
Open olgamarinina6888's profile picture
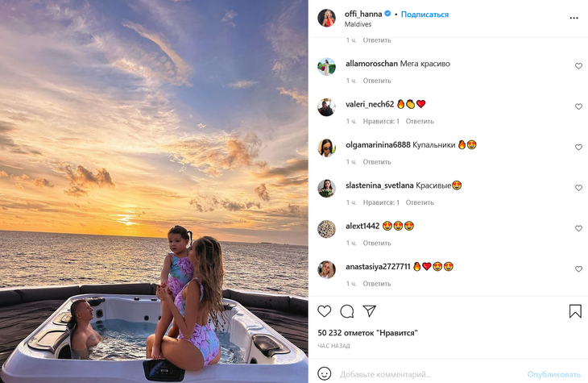(x=326, y=148)
